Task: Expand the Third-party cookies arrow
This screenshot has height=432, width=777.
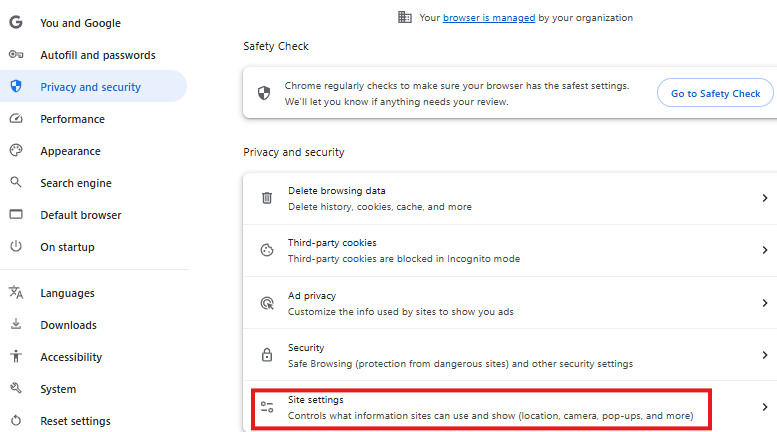Action: pos(764,250)
